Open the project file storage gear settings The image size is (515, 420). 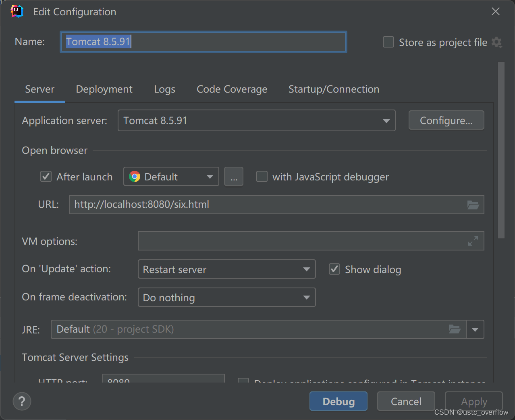click(497, 42)
